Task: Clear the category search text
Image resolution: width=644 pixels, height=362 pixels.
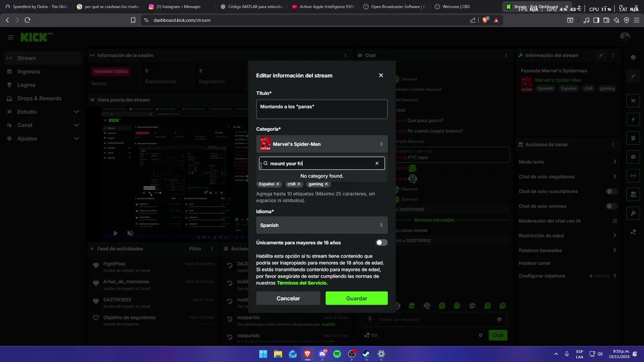Action: point(377,163)
